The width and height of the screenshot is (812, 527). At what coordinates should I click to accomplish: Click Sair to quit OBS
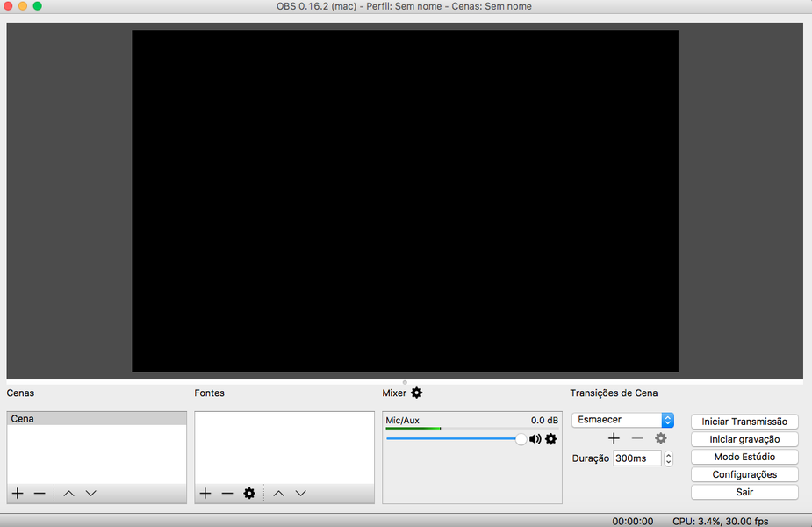[744, 492]
